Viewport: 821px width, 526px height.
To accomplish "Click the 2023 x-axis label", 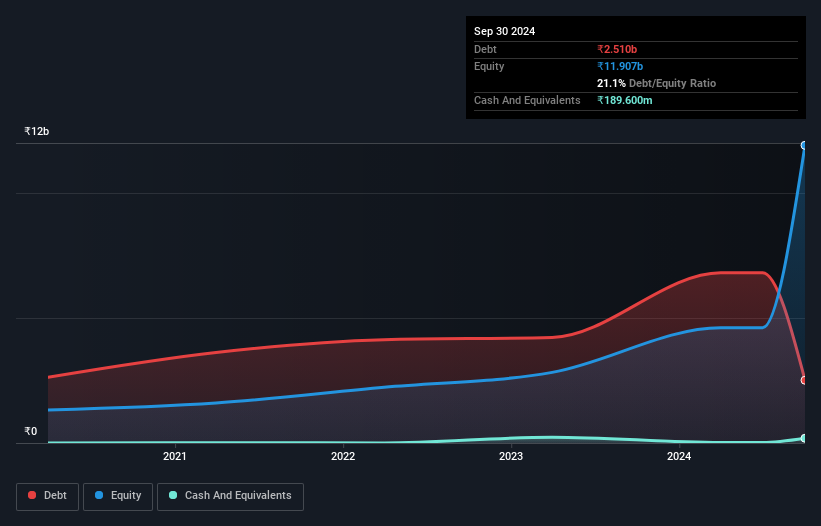I will coord(511,456).
